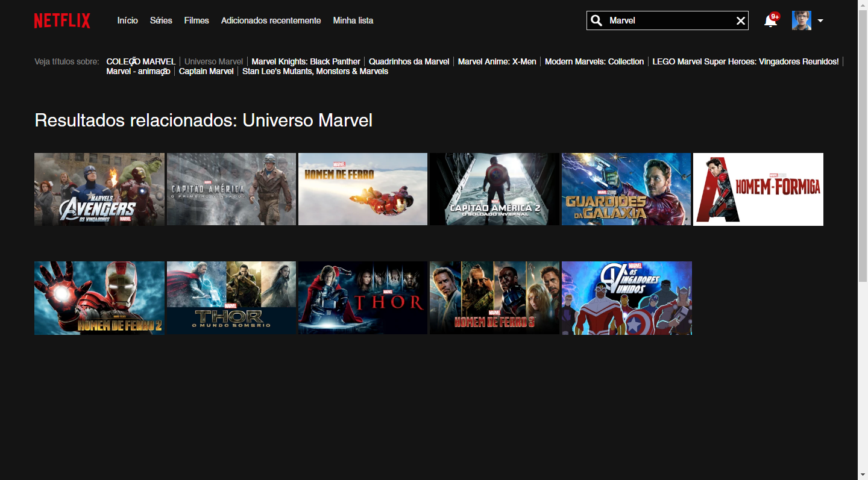The height and width of the screenshot is (480, 868).
Task: Open Homem-Formiga title
Action: (x=758, y=189)
